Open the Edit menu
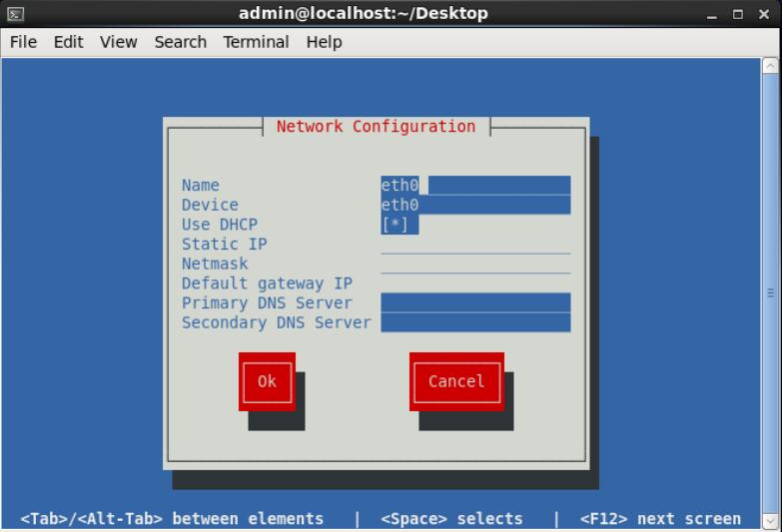 [x=68, y=42]
